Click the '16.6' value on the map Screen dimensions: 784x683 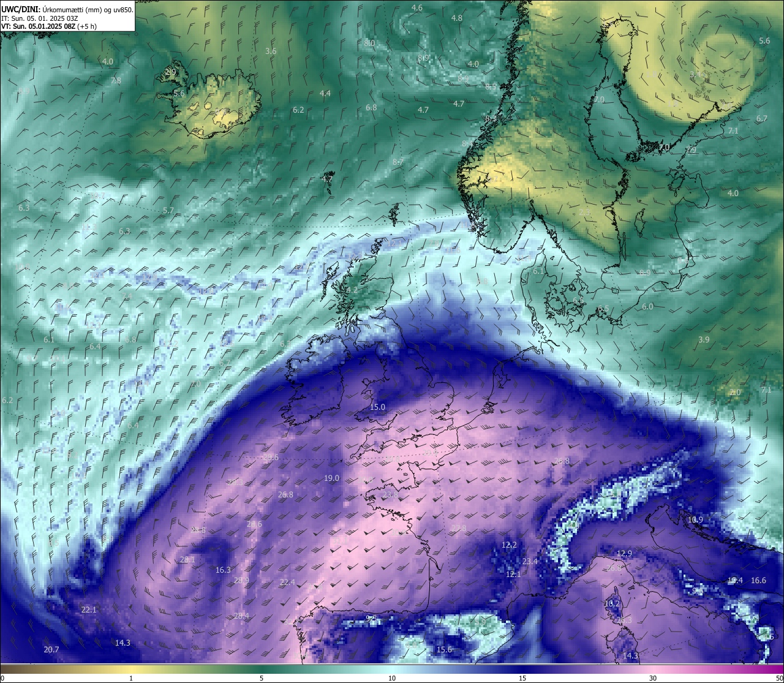(x=758, y=581)
